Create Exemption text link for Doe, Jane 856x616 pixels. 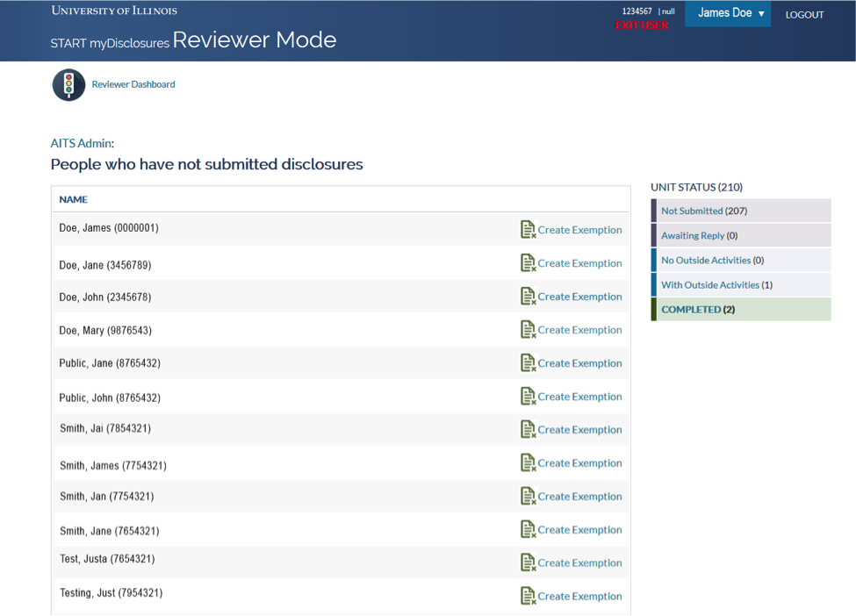point(579,263)
